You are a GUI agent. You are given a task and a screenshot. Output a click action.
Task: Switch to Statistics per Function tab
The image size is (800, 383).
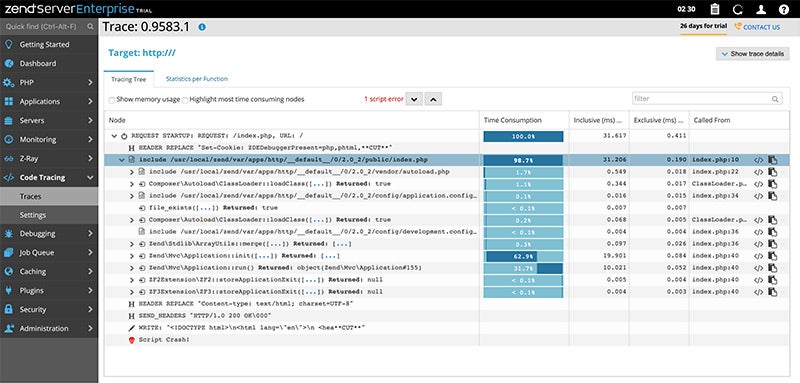point(196,79)
